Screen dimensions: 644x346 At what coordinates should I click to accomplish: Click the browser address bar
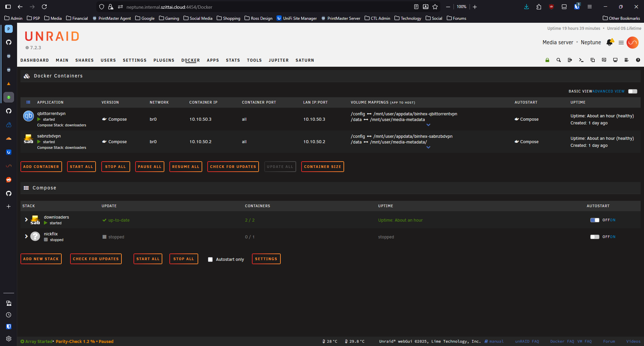pyautogui.click(x=235, y=7)
